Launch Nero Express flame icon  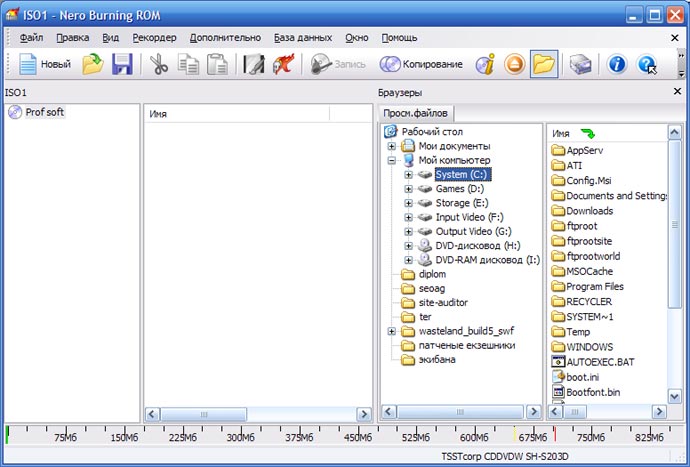(283, 64)
